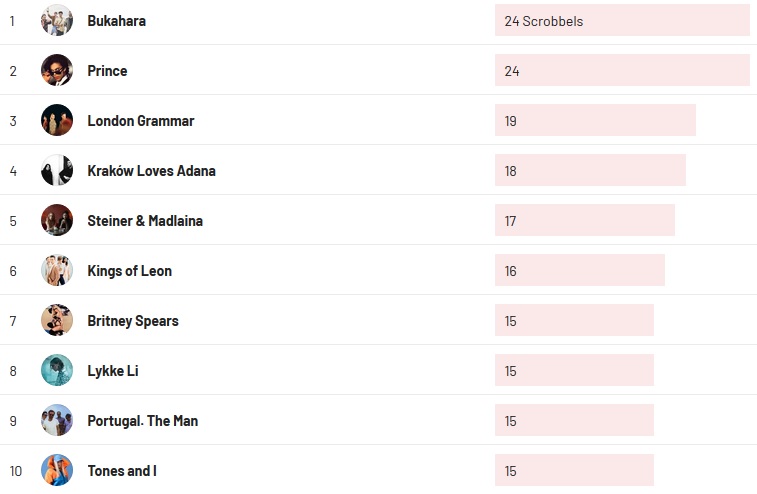This screenshot has width=757, height=494.
Task: Go to Prince artist page
Action: 107,71
